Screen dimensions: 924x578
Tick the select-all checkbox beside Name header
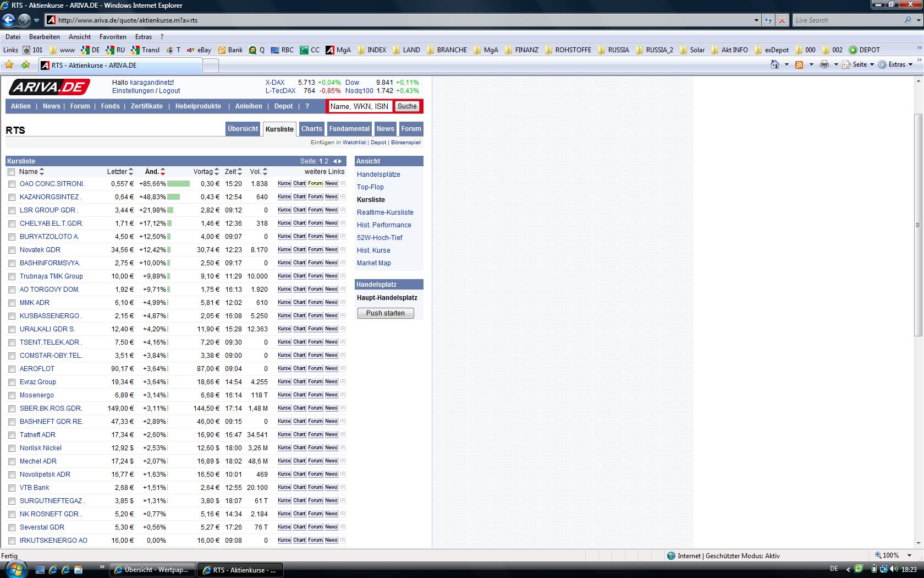click(x=12, y=172)
